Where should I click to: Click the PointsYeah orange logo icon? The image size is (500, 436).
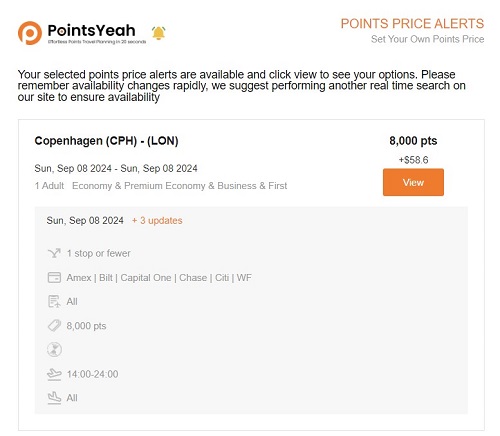[x=30, y=33]
